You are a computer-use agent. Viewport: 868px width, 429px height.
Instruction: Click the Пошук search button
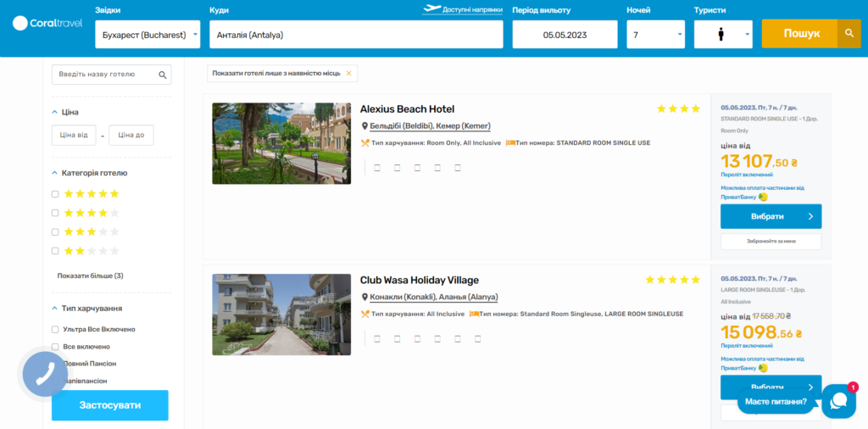point(800,34)
